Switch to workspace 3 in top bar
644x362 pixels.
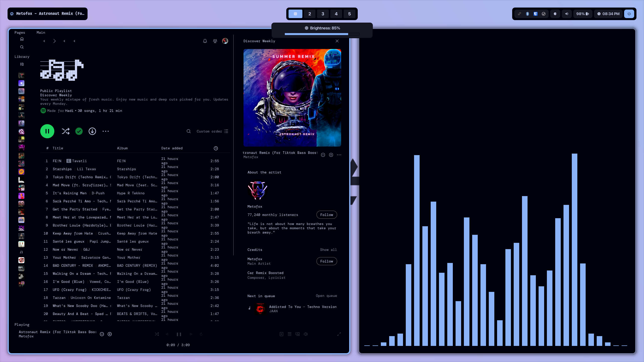pos(323,14)
